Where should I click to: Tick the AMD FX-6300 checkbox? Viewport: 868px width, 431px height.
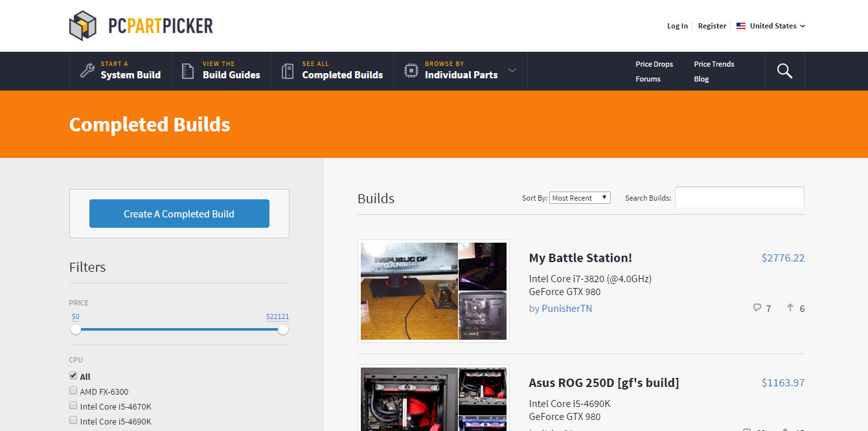coord(73,391)
